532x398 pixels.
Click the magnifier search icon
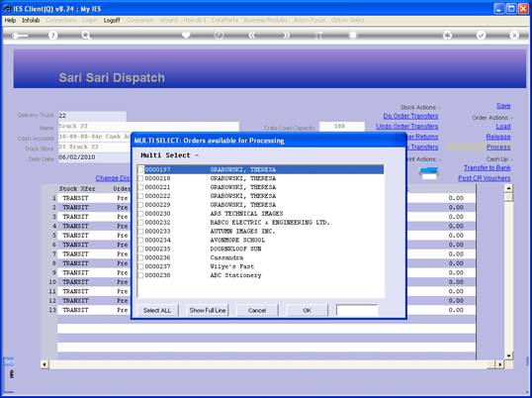coord(86,36)
